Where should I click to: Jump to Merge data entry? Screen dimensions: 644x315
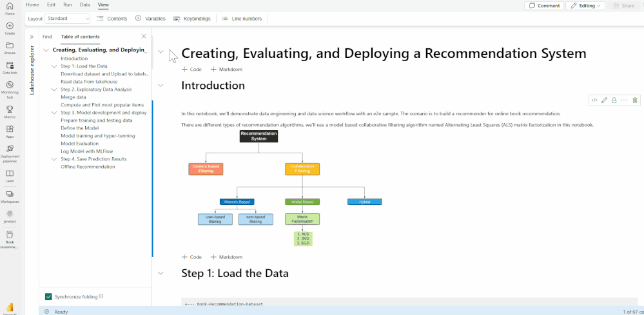coord(73,97)
